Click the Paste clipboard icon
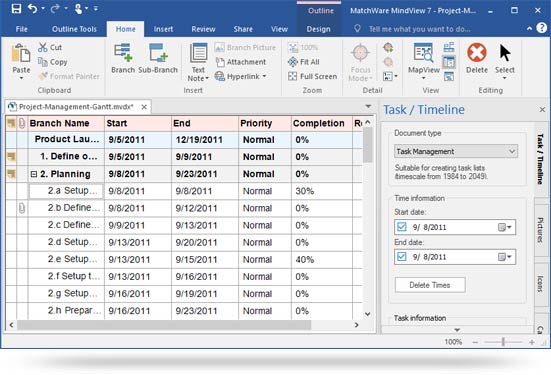Viewport: 551px width, 375px height. point(21,54)
